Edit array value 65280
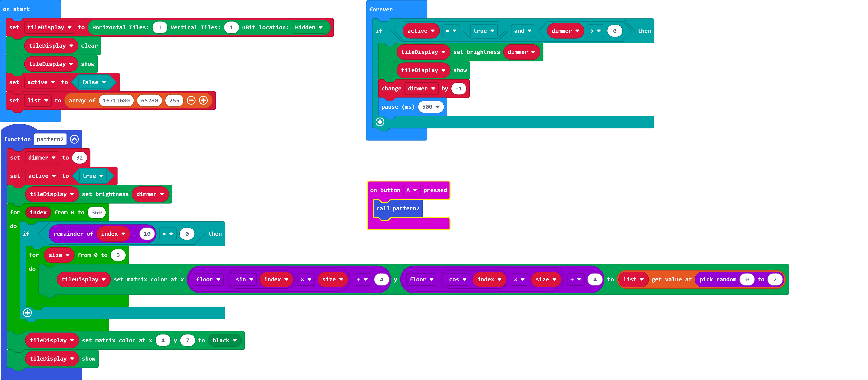 [150, 100]
